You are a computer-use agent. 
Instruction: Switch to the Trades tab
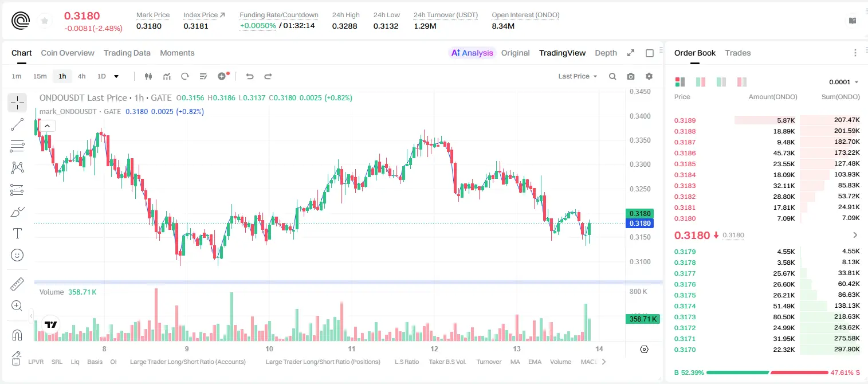[737, 53]
